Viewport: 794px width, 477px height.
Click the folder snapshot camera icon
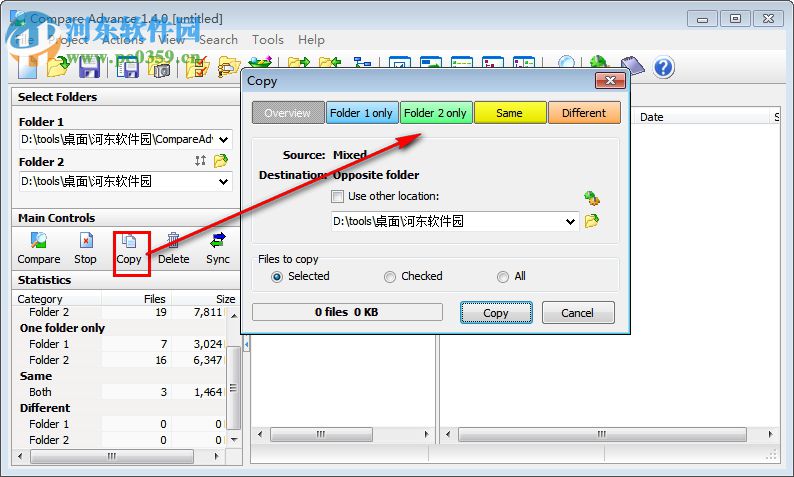pos(159,68)
